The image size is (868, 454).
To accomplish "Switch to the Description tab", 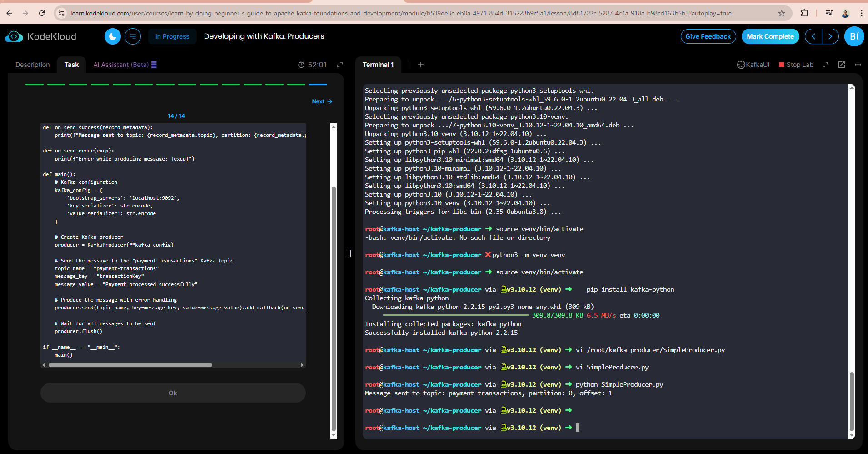I will point(33,65).
